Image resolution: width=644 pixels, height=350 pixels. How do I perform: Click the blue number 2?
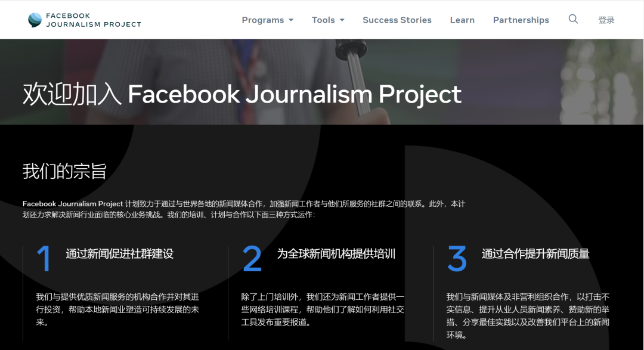[x=252, y=258]
